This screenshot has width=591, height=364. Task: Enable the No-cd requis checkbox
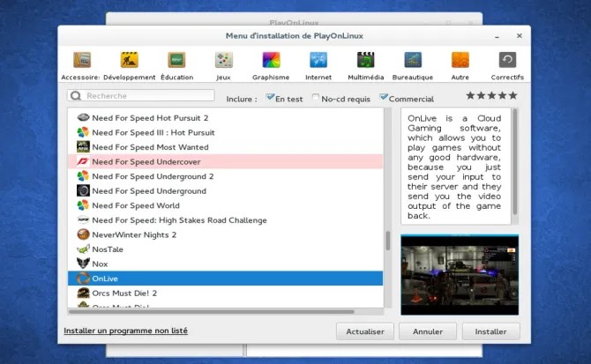click(x=316, y=98)
